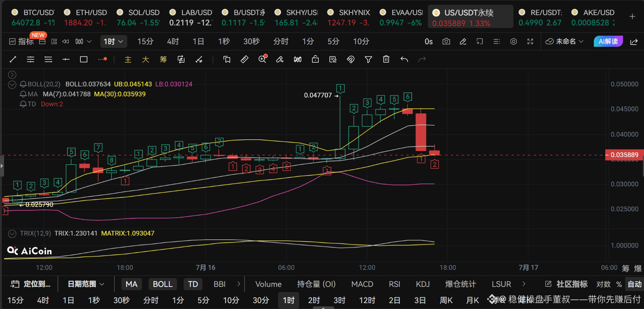Switch to the BTC/USDT ticker tab

[33, 17]
